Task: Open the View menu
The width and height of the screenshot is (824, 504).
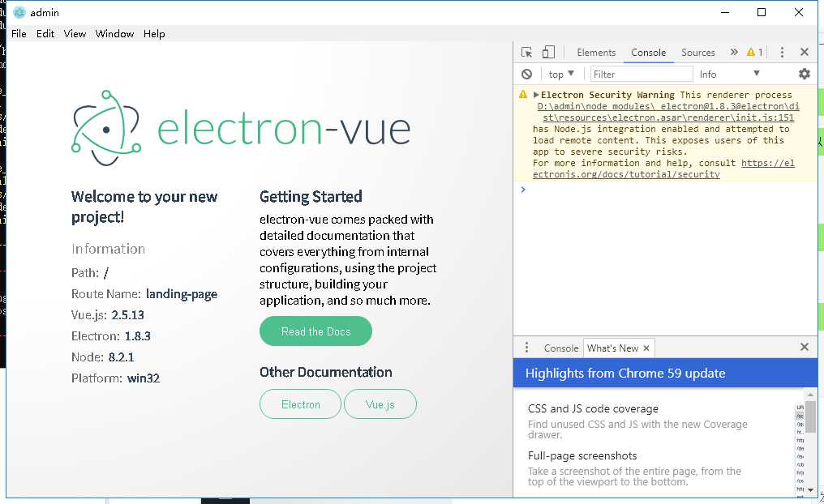Action: (75, 33)
